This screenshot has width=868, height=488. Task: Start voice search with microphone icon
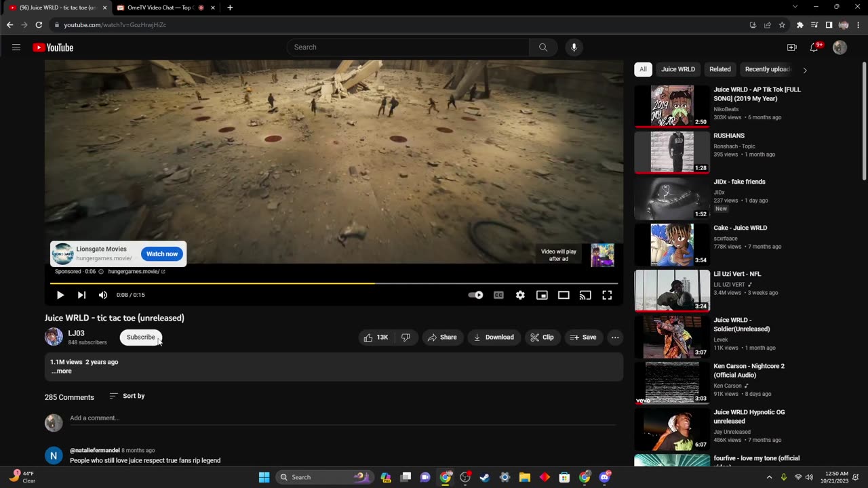pos(574,47)
